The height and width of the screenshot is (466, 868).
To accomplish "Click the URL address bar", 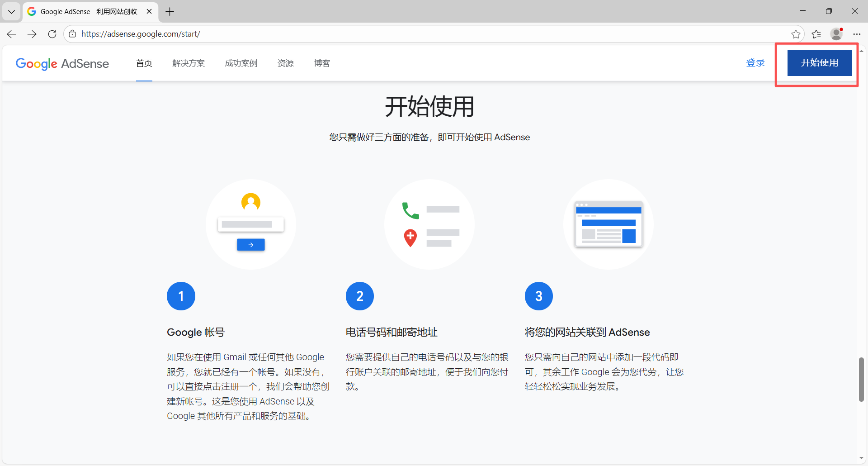I will (407, 34).
